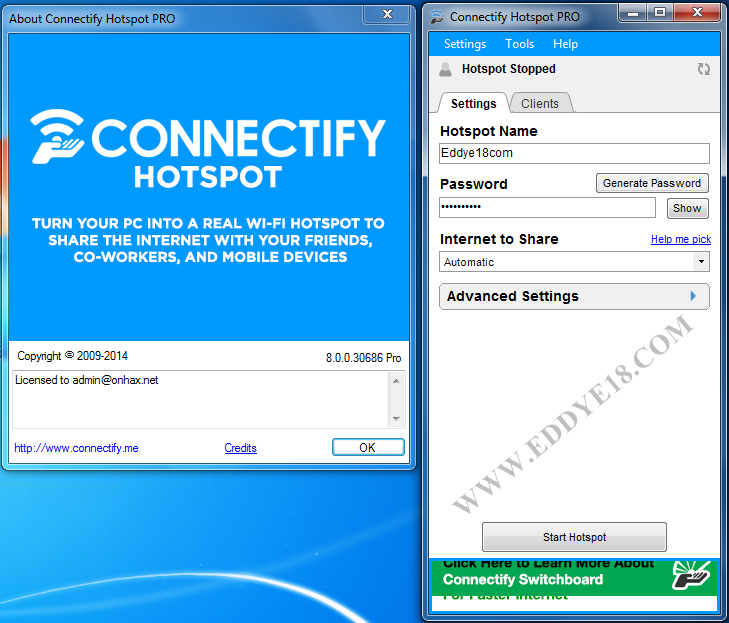Open the Settings menu
The width and height of the screenshot is (729, 623).
coord(465,44)
